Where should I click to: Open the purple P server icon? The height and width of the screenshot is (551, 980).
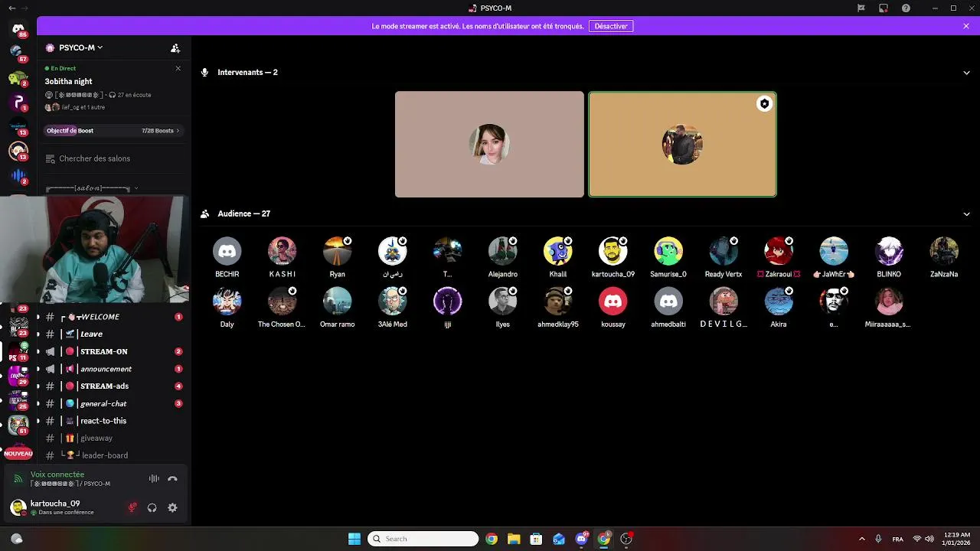point(18,103)
